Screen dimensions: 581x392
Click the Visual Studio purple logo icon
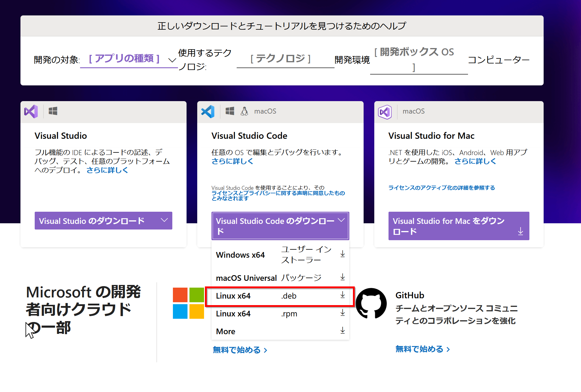(x=31, y=111)
